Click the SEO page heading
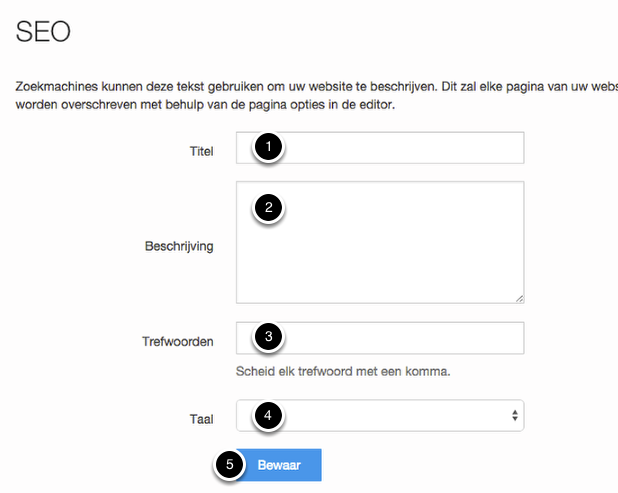618x493 pixels. (44, 31)
